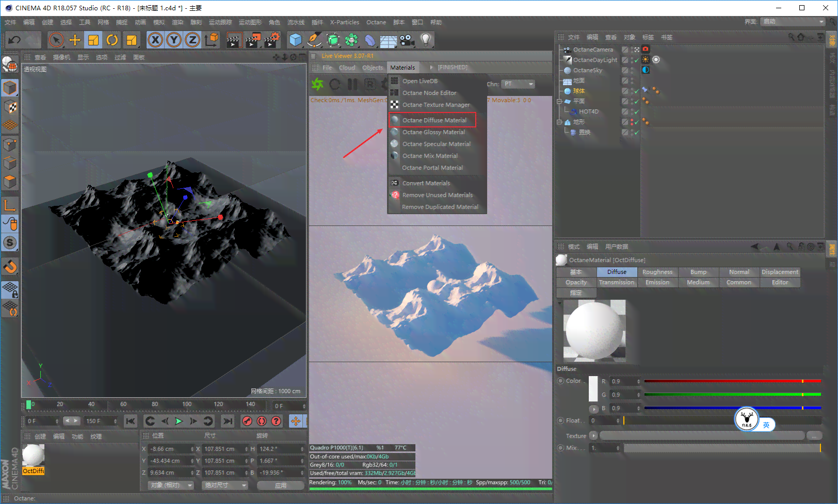This screenshot has width=838, height=504.
Task: Toggle 地形 red visibility dots
Action: (x=632, y=122)
